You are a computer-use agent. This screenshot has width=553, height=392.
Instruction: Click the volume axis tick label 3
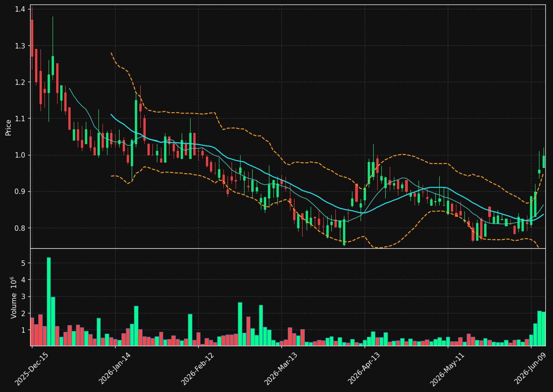click(23, 297)
